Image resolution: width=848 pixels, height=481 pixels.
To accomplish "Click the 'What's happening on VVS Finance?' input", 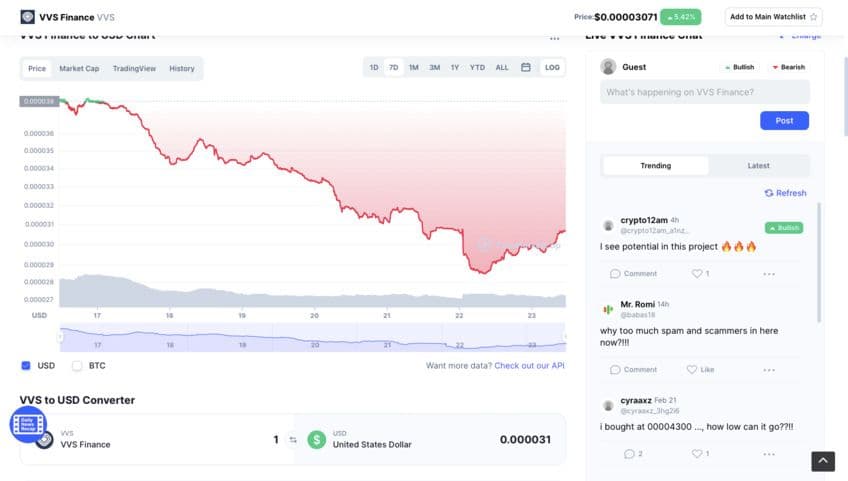I will (704, 92).
